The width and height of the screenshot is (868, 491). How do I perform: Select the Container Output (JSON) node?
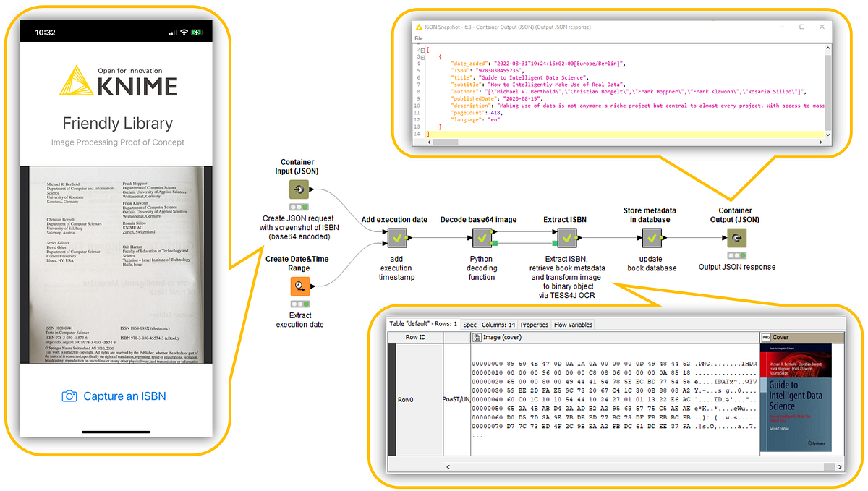736,236
